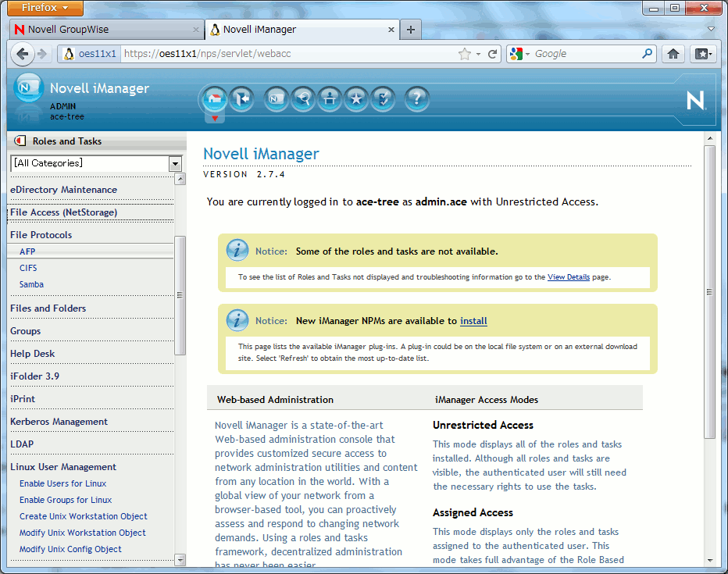728x574 pixels.
Task: Close the Novell iManager tab
Action: click(391, 30)
